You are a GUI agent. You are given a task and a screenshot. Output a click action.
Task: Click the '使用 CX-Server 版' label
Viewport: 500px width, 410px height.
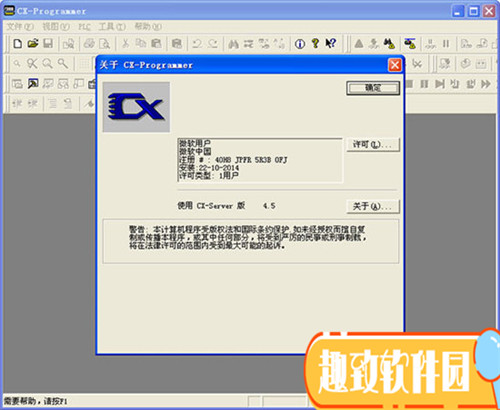[x=211, y=206]
